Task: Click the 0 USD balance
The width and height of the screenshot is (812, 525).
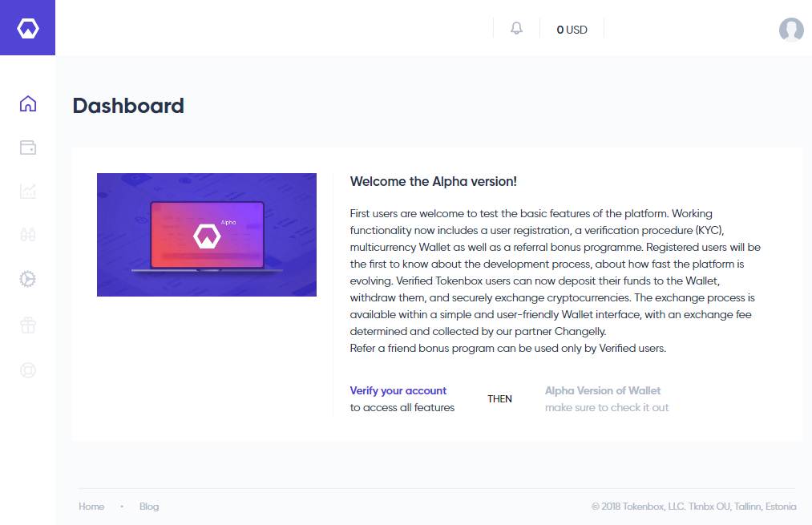Action: [x=572, y=30]
